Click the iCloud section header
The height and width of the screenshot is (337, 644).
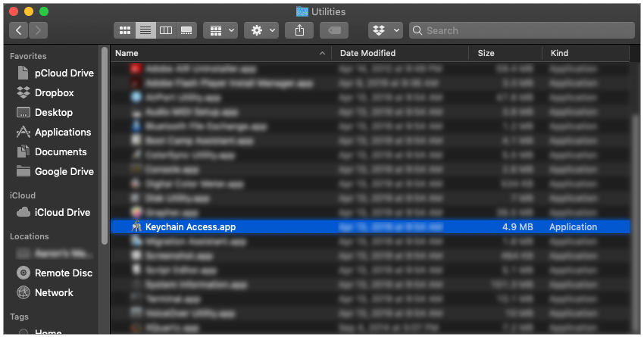(23, 195)
